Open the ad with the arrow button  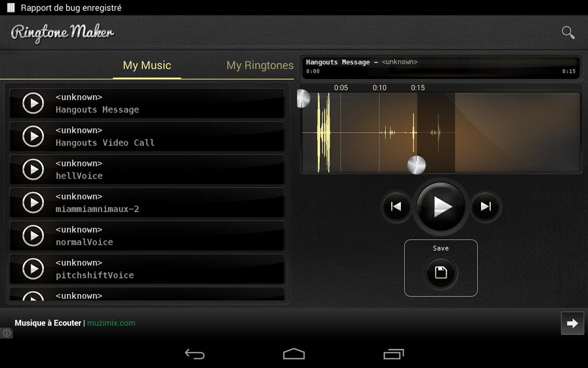pyautogui.click(x=572, y=323)
